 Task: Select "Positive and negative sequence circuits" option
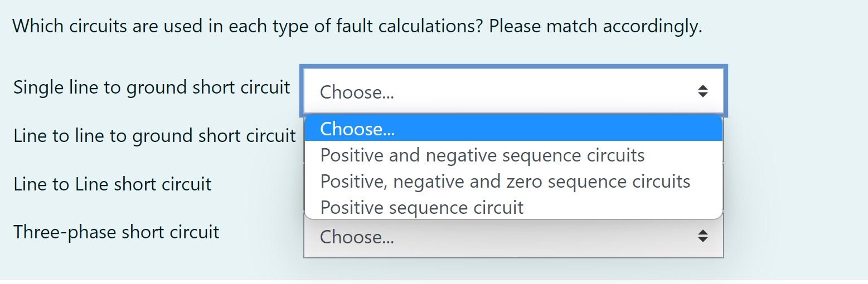tap(482, 155)
